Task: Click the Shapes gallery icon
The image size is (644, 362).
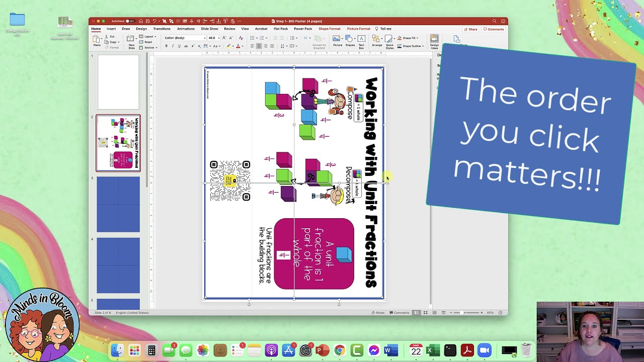Action: tap(349, 38)
